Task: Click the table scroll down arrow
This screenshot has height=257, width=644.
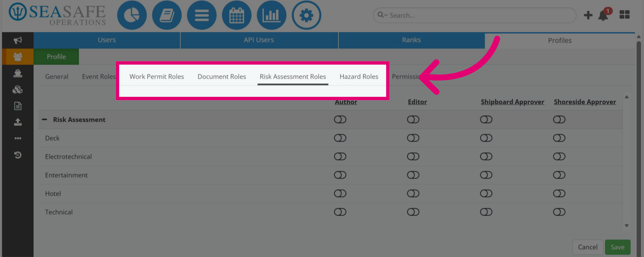Action: [x=627, y=226]
